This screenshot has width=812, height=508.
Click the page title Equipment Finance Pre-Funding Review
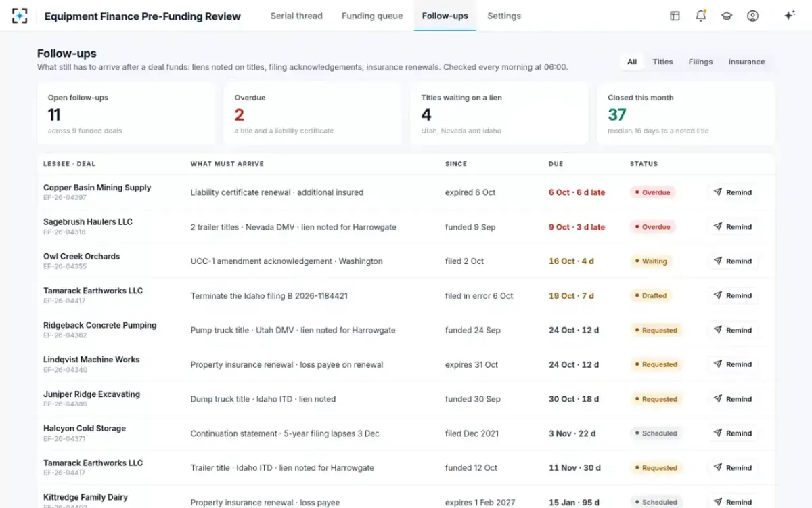[142, 16]
